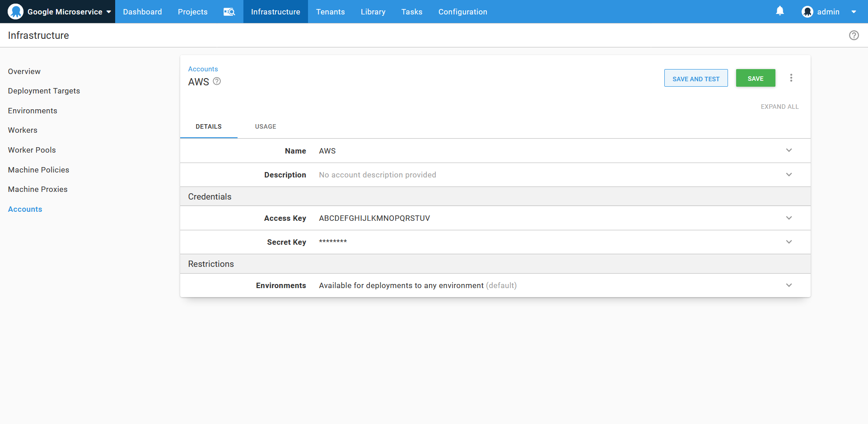Click the admin avatar icon

coord(807,11)
